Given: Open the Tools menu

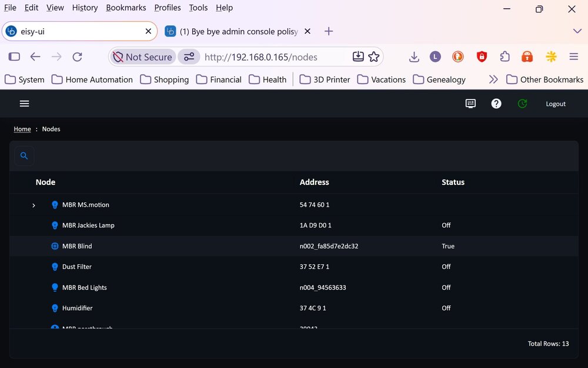Looking at the screenshot, I should point(198,8).
